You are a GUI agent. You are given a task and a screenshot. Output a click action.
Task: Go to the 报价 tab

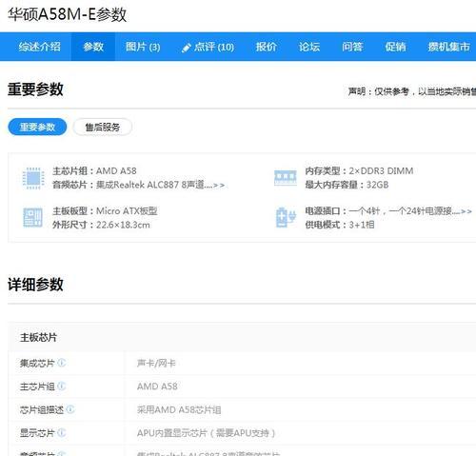click(x=267, y=47)
